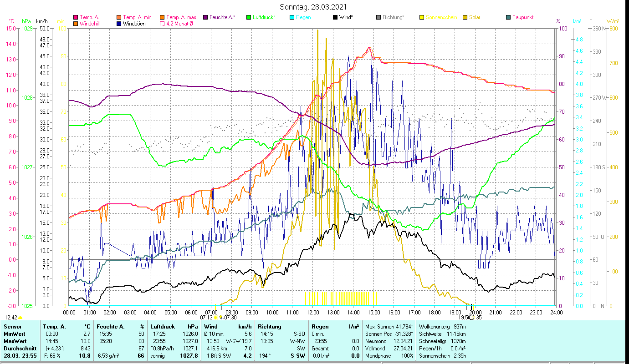Select the Regen column header in data table

pos(318,327)
